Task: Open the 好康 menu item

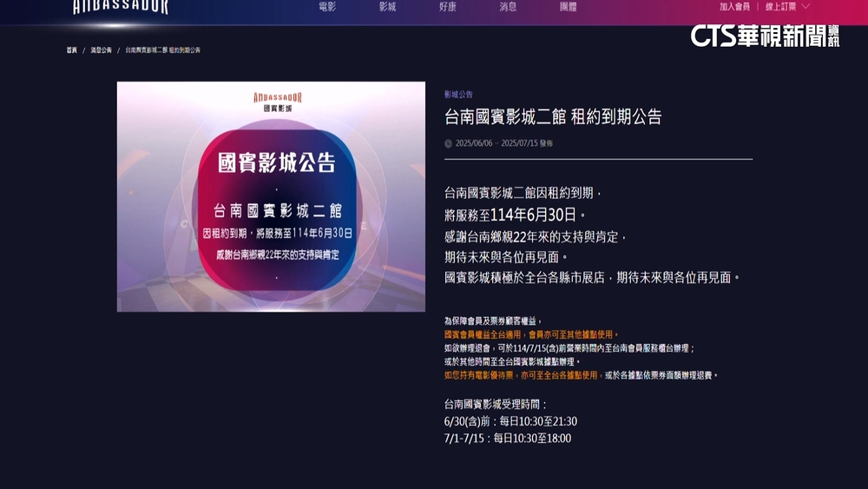Action: pyautogui.click(x=447, y=7)
